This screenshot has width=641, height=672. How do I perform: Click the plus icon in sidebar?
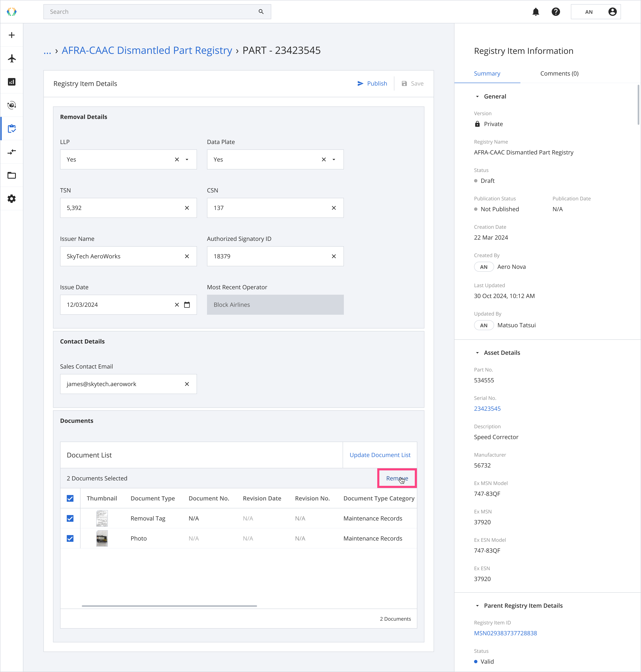coord(12,35)
